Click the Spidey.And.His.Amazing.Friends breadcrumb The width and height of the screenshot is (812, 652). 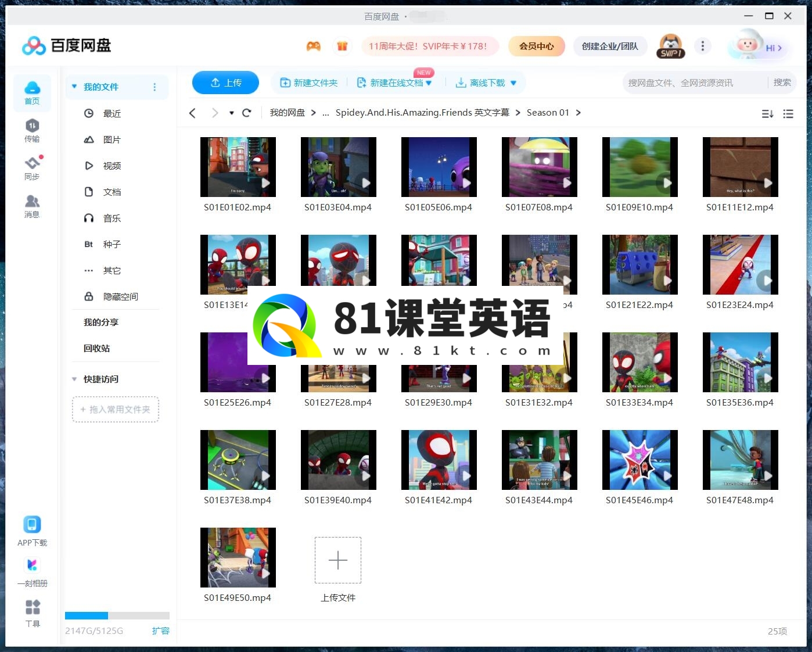422,113
